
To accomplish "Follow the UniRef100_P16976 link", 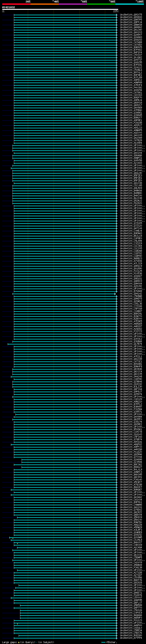I will click(131, 595).
